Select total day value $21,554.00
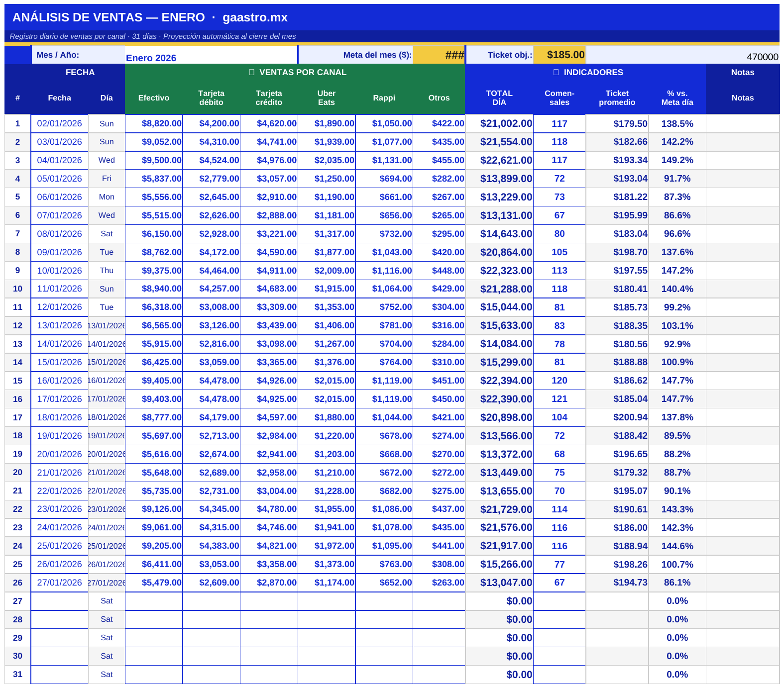Screen dimensions: 784x688 tap(499, 142)
